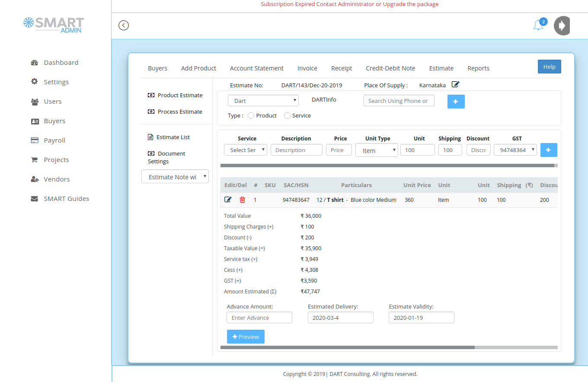Click the Process Estimate money icon
Screen dimensions: 588x382
pos(151,111)
